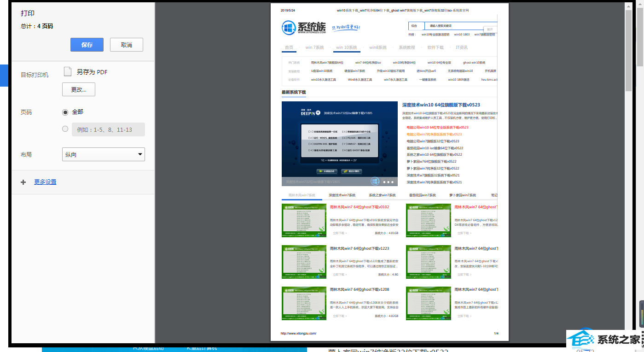The image size is (644, 352).
Task: Click the preview scrollbar up arrow
Action: (x=628, y=6)
